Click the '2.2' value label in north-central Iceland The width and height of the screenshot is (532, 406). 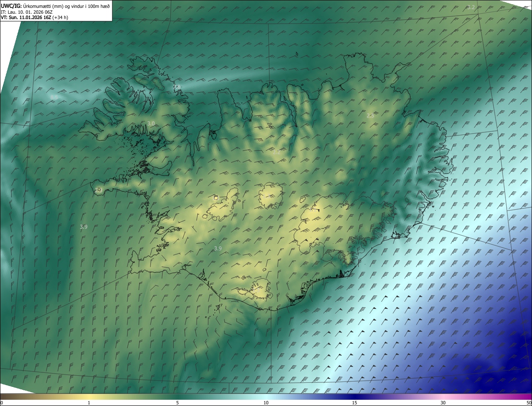(276, 152)
